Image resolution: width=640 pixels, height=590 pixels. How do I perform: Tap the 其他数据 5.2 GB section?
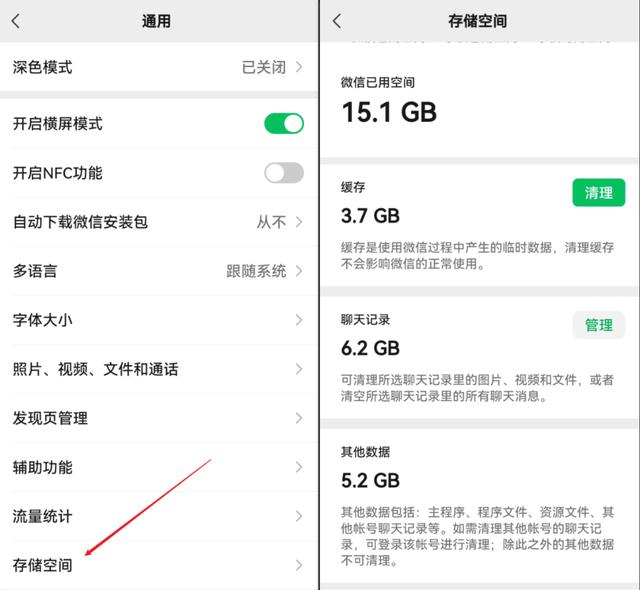pos(478,506)
